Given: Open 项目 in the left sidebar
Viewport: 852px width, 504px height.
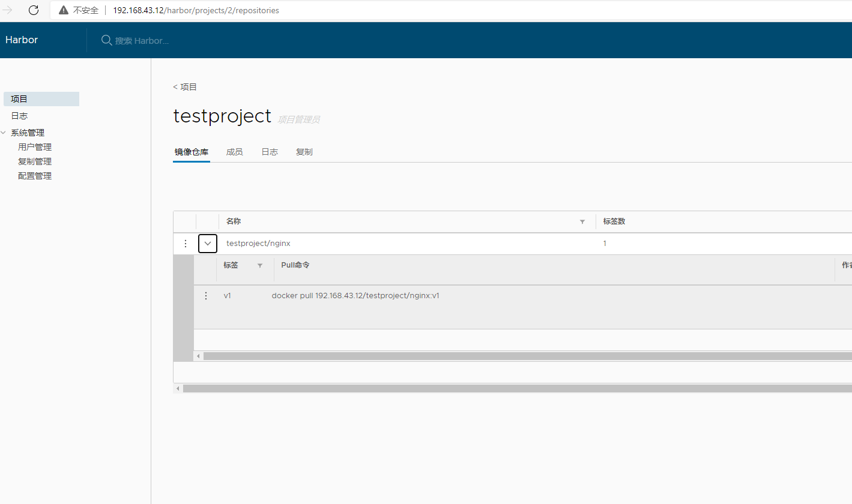Looking at the screenshot, I should (41, 99).
